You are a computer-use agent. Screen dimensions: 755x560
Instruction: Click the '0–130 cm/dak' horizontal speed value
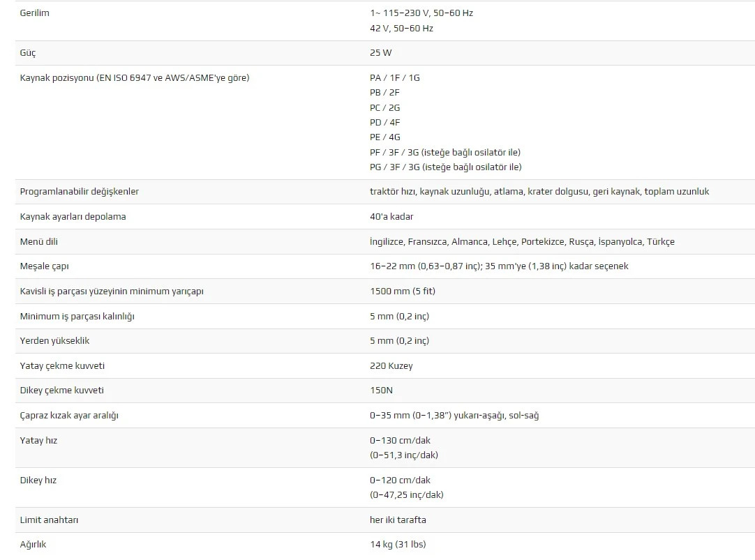pyautogui.click(x=400, y=440)
